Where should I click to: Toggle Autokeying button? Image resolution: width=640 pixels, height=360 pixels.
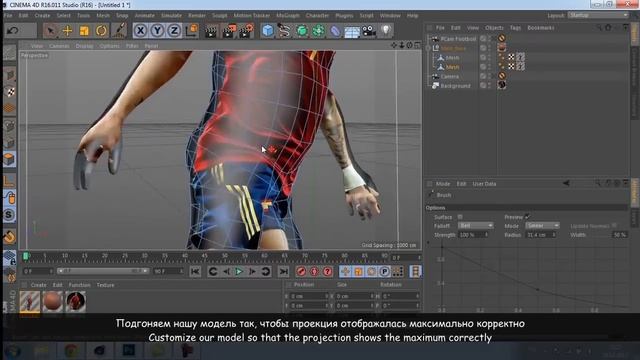pyautogui.click(x=314, y=271)
